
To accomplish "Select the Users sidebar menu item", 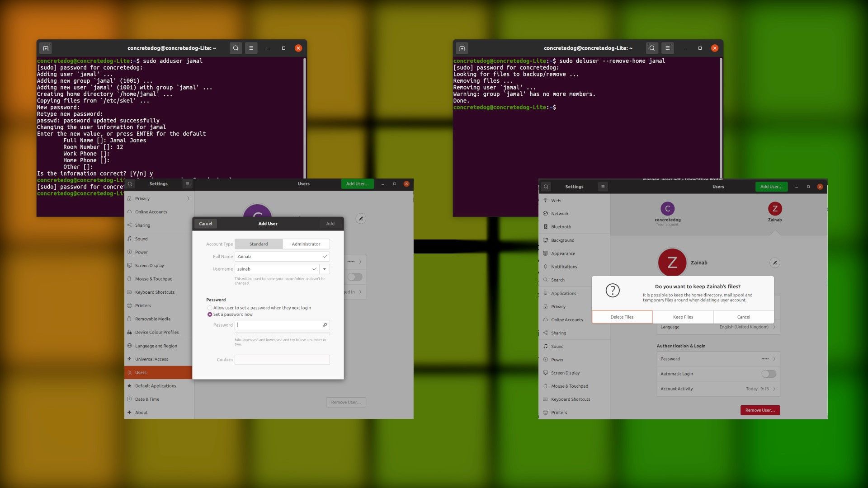I will (x=158, y=372).
